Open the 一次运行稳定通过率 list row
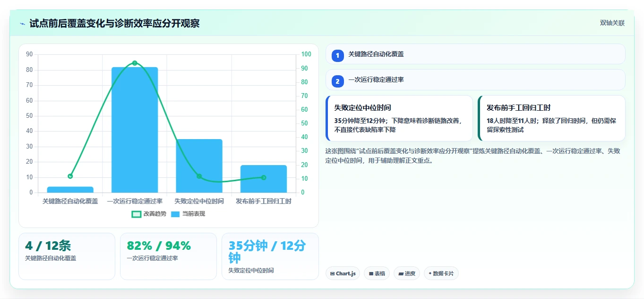Screen dimensions: 644x299 tap(475, 79)
